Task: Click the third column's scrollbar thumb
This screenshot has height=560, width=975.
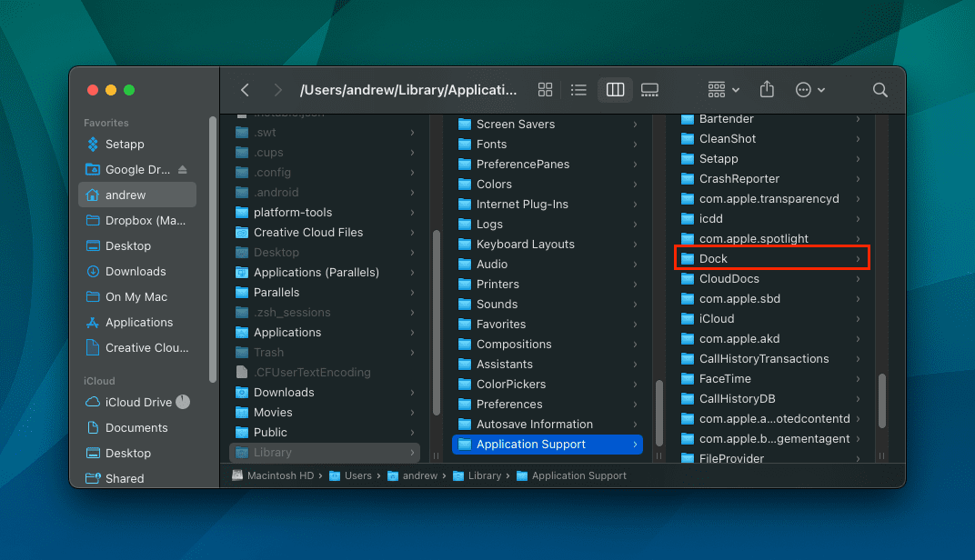Action: coord(881,401)
